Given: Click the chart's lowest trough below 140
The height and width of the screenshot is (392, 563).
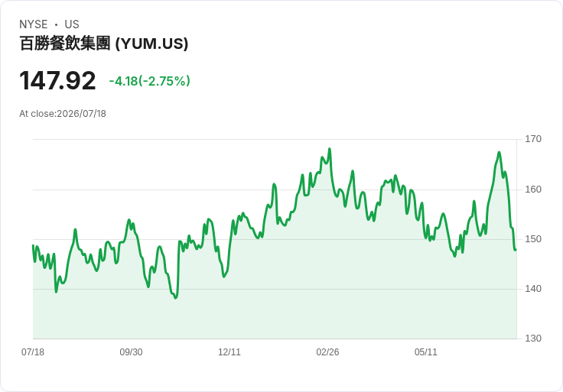Looking at the screenshot, I should tap(176, 298).
